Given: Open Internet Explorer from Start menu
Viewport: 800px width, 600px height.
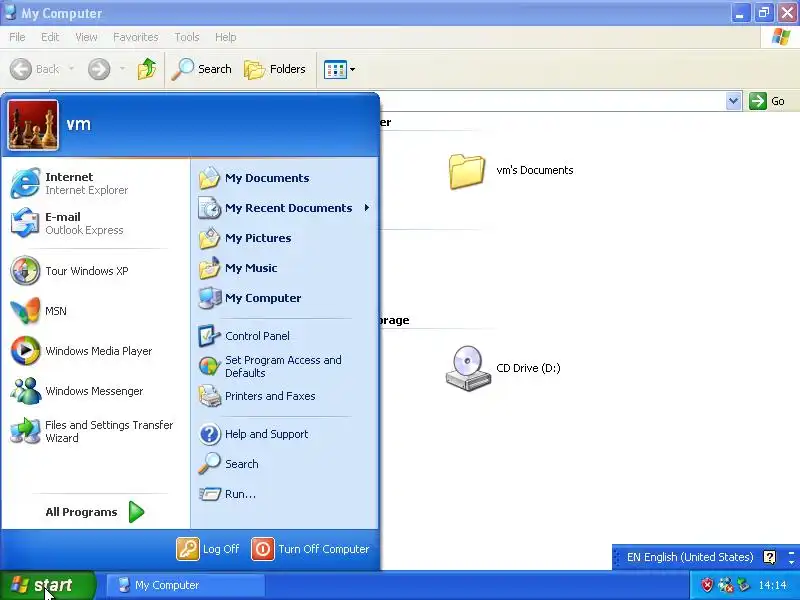Looking at the screenshot, I should (95, 183).
